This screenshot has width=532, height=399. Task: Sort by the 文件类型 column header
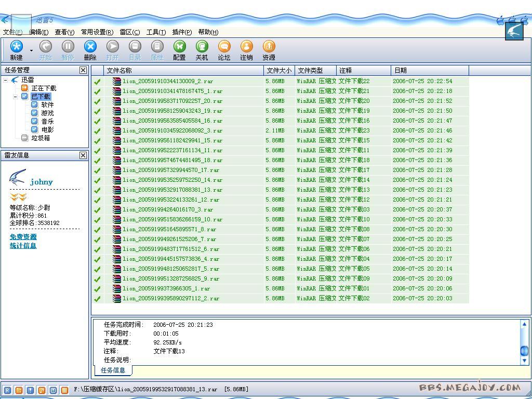pos(315,70)
